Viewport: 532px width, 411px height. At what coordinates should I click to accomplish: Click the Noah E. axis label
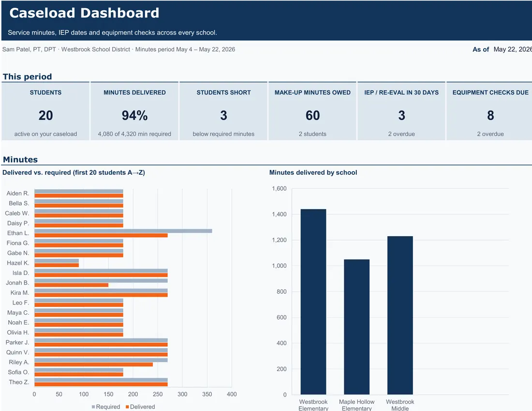coord(18,322)
